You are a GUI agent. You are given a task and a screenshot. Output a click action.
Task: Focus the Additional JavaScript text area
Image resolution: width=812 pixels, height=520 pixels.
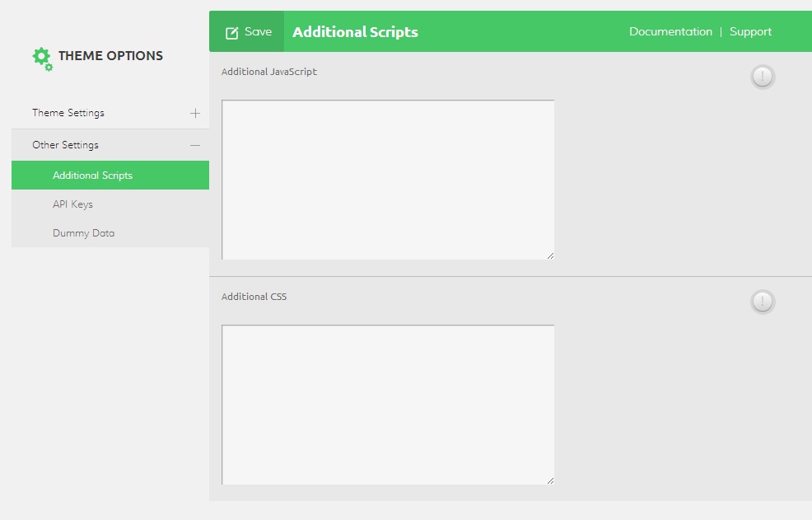[x=388, y=180]
